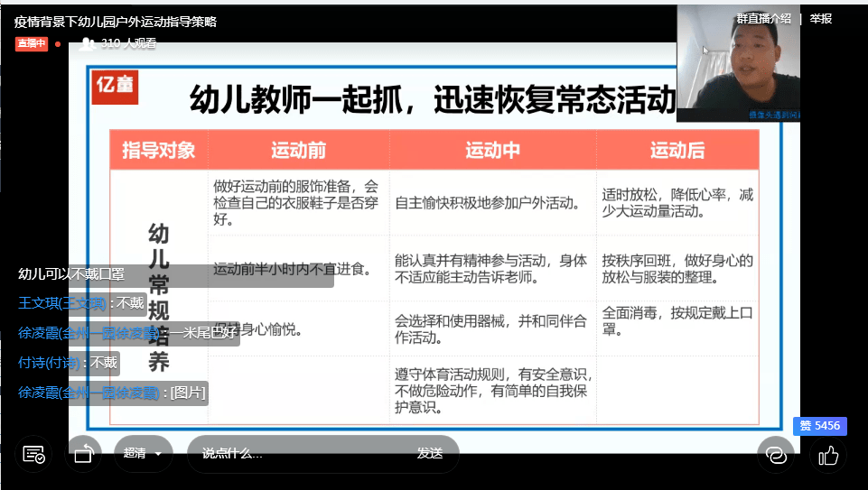Click the 运动中 table header
The height and width of the screenshot is (490, 868).
click(x=492, y=150)
